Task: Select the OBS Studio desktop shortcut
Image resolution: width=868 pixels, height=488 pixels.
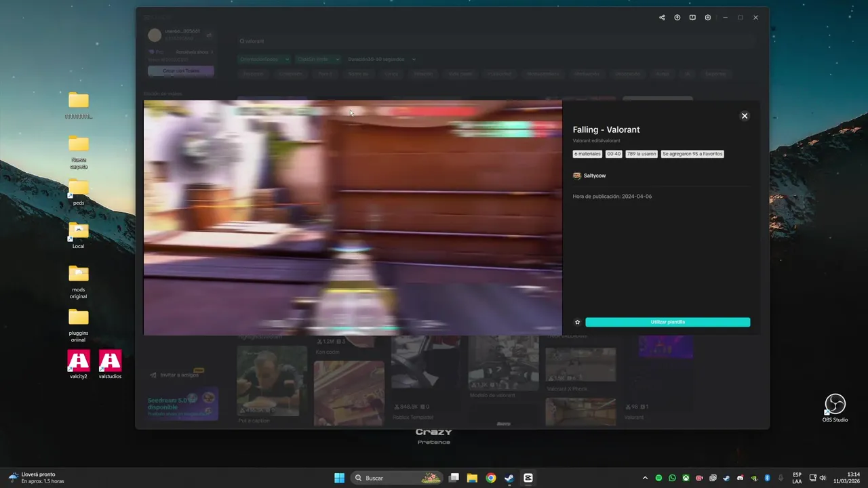Action: [835, 408]
